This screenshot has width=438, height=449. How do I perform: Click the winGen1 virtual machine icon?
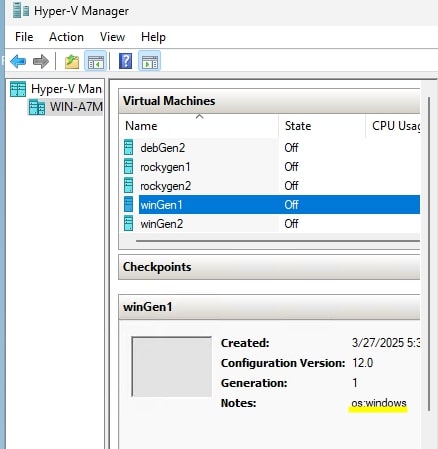[128, 204]
